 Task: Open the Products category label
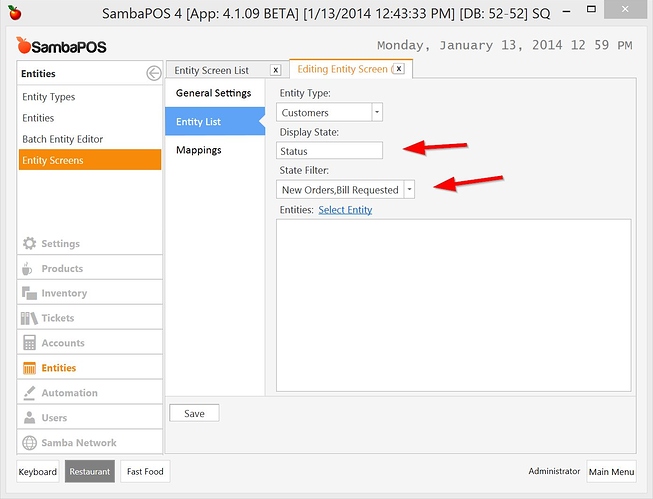point(62,269)
